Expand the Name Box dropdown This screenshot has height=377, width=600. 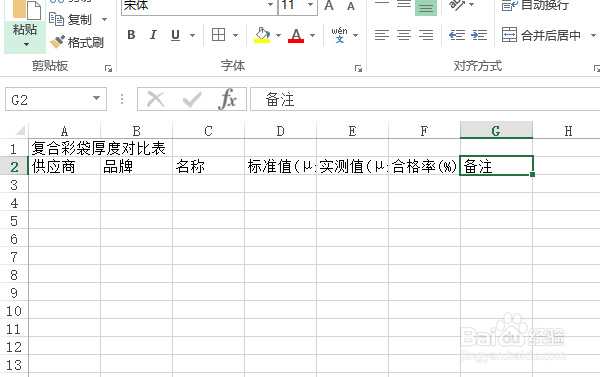(96, 99)
